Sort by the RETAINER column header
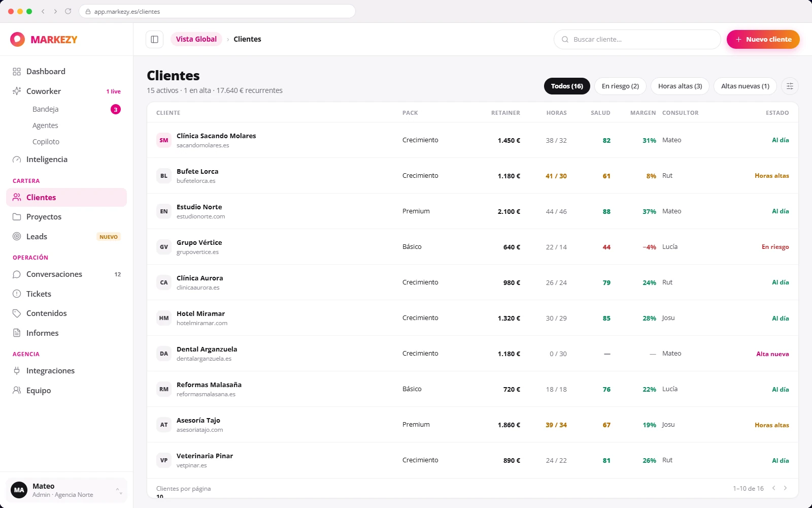This screenshot has height=508, width=812. [505, 113]
